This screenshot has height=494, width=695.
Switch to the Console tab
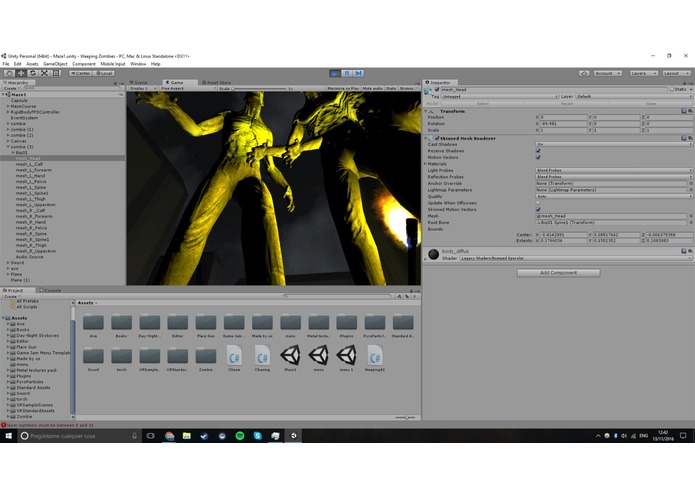point(51,291)
